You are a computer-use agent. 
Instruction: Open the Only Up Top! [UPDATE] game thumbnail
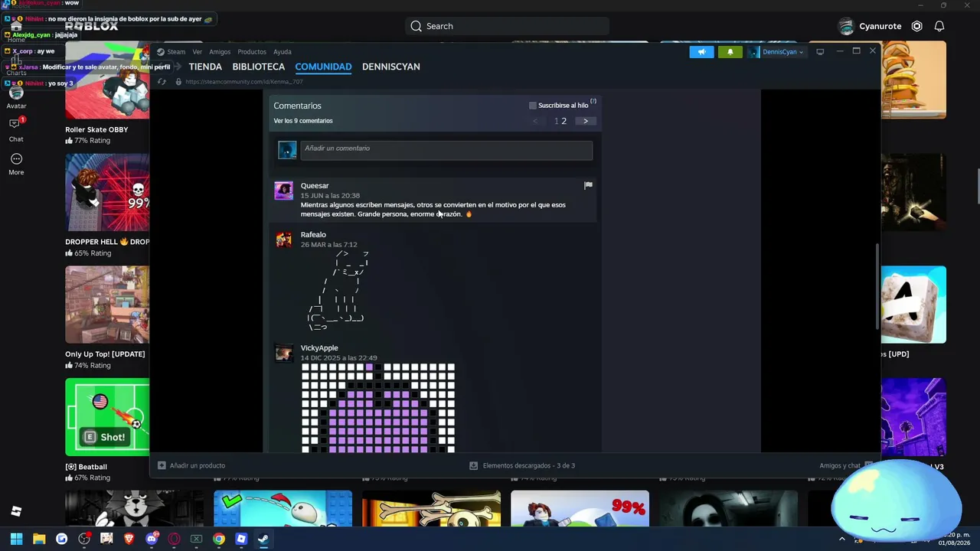tap(107, 305)
